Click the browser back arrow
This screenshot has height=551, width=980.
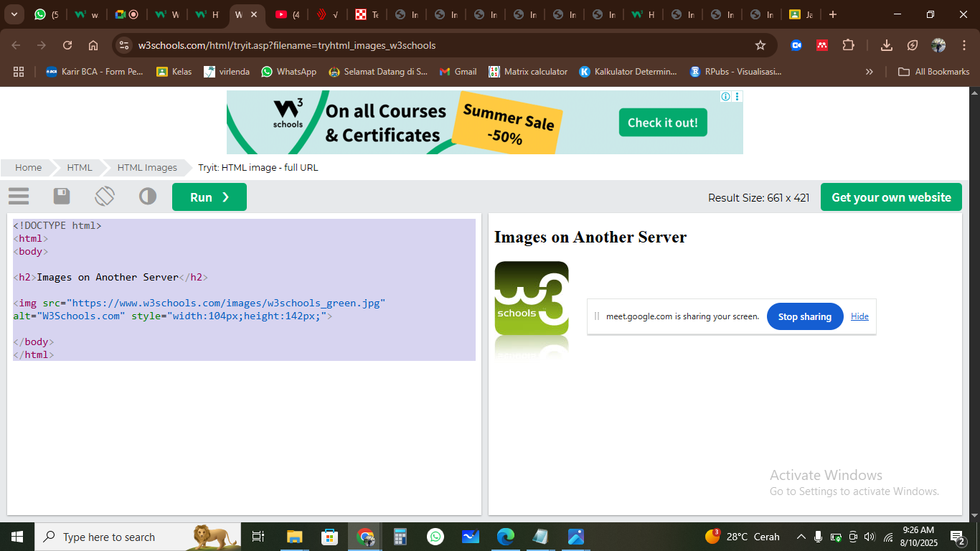[16, 45]
